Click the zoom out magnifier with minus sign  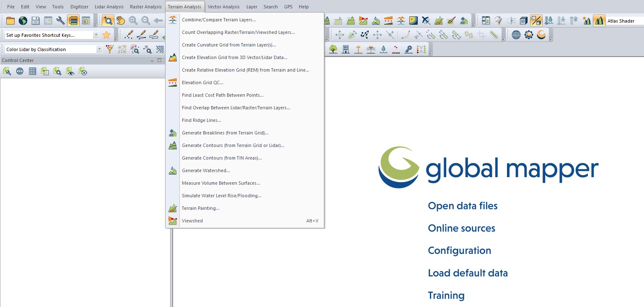[x=146, y=21]
